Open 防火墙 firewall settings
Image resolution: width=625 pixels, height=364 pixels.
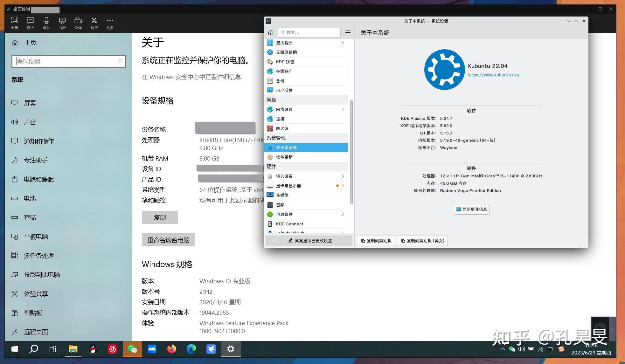coord(306,128)
